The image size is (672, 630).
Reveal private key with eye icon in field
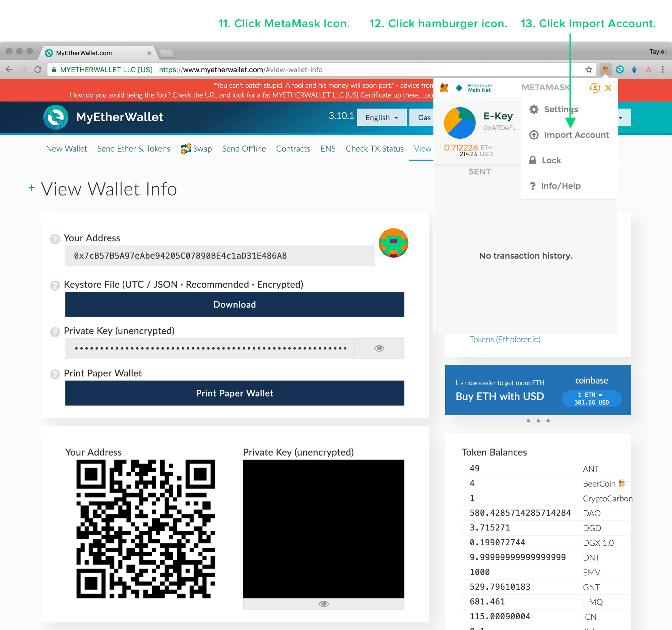(x=379, y=348)
